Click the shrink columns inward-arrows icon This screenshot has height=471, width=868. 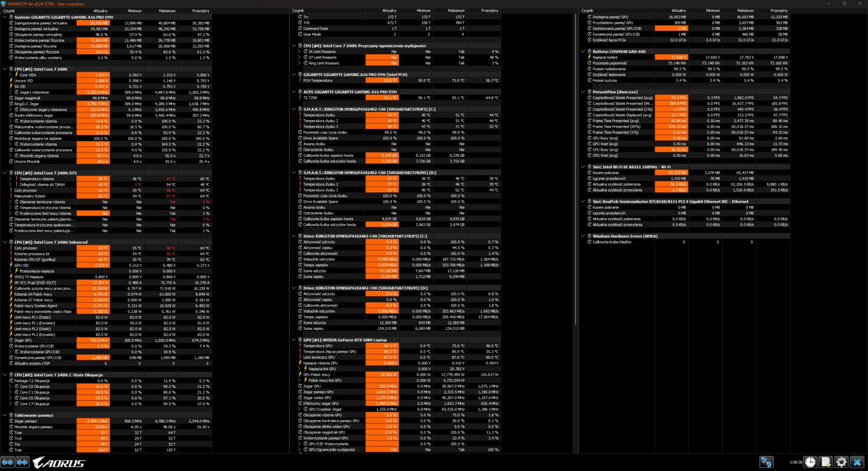[22, 462]
